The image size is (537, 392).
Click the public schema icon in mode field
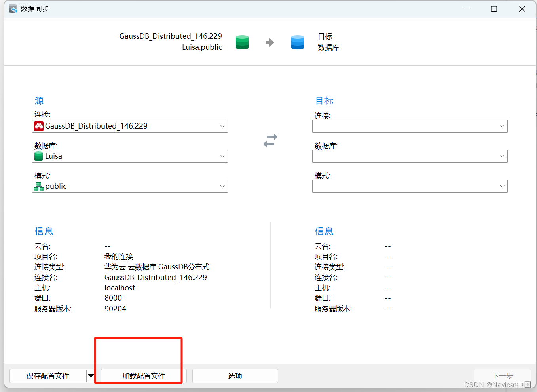[39, 186]
